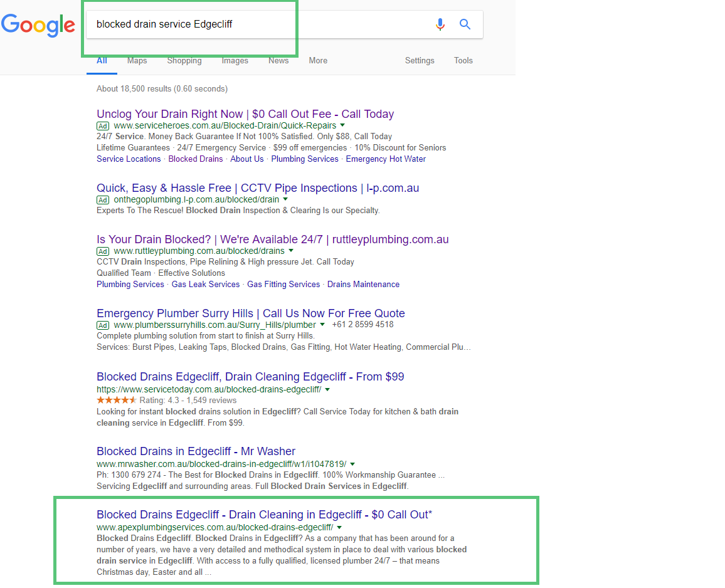Open 'Blocked Drains in Edgecliff - Mr Washer' result
This screenshot has width=725, height=588.
(x=196, y=451)
